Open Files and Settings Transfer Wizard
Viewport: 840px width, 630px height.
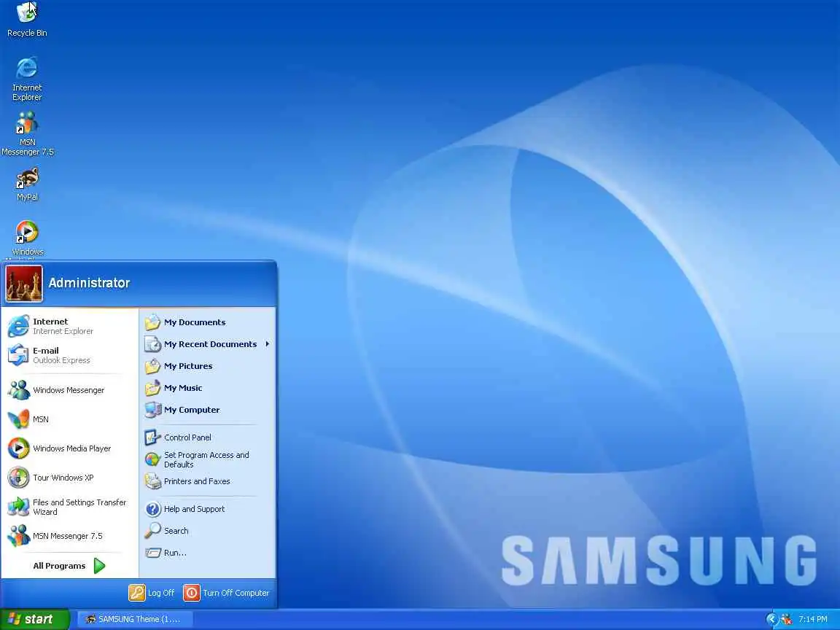(x=70, y=507)
